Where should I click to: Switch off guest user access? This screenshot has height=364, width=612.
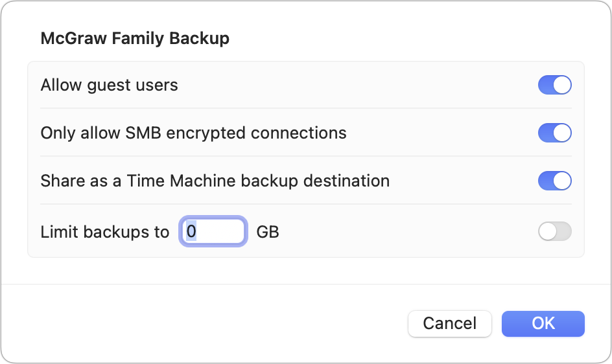pos(554,85)
